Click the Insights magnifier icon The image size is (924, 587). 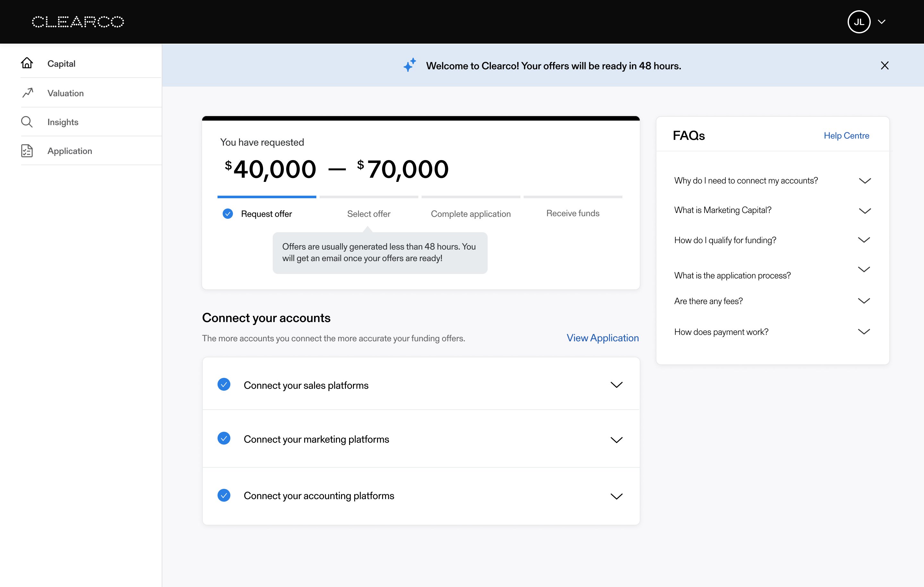pos(27,122)
